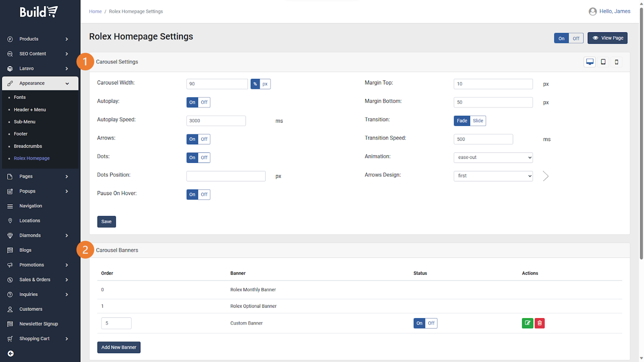Image resolution: width=644 pixels, height=362 pixels.
Task: Click the Build cart logo
Action: (x=39, y=12)
